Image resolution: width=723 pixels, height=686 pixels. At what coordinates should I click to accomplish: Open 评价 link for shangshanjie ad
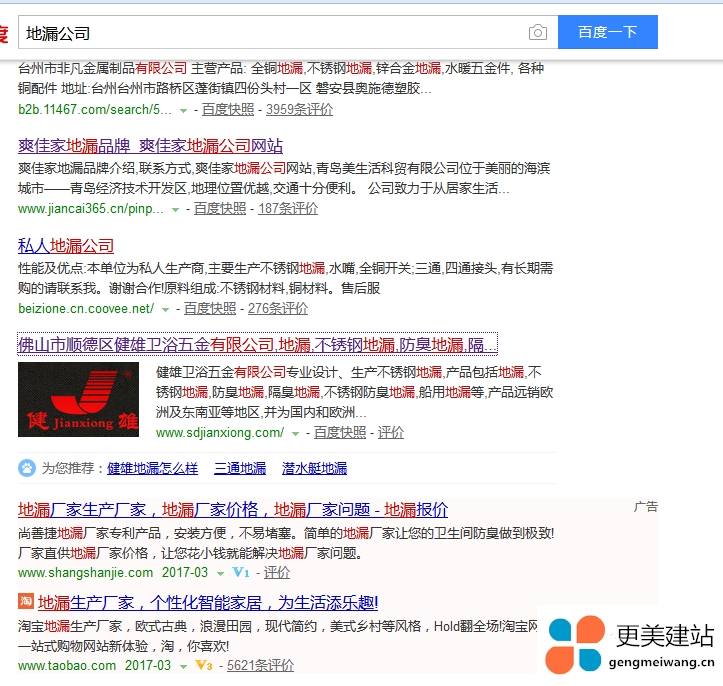coord(277,573)
